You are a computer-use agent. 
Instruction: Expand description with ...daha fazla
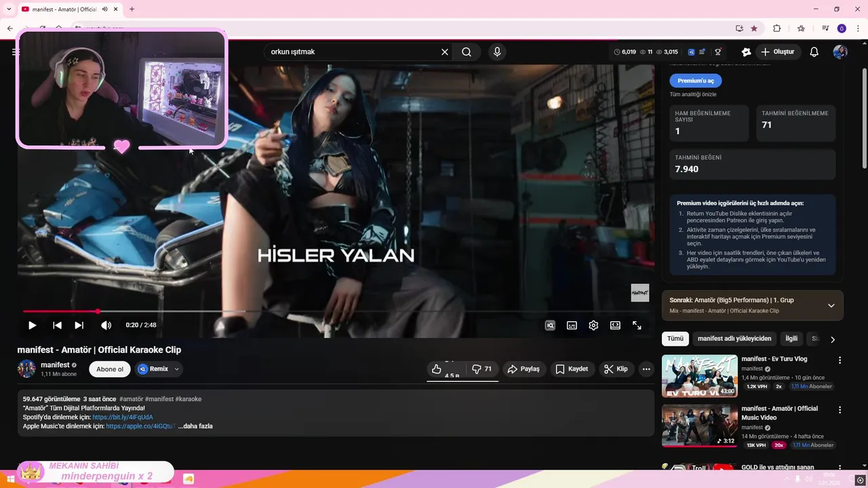[x=195, y=426]
